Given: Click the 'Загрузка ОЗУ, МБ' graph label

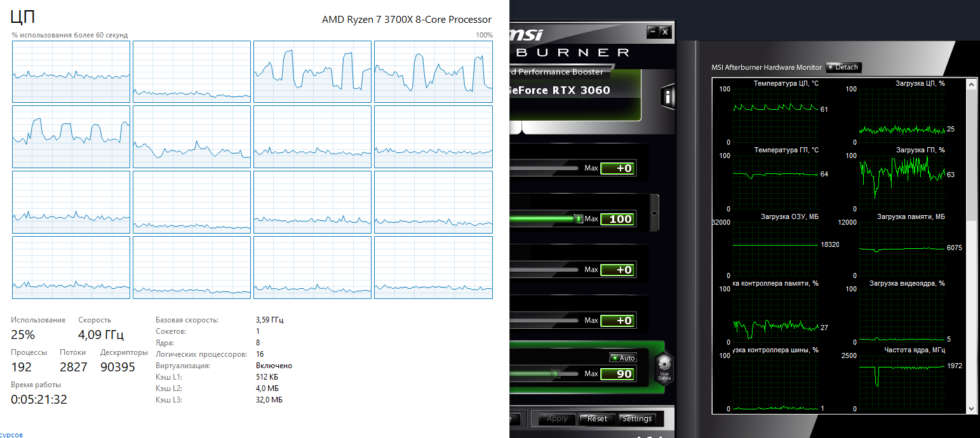Looking at the screenshot, I should tap(789, 216).
